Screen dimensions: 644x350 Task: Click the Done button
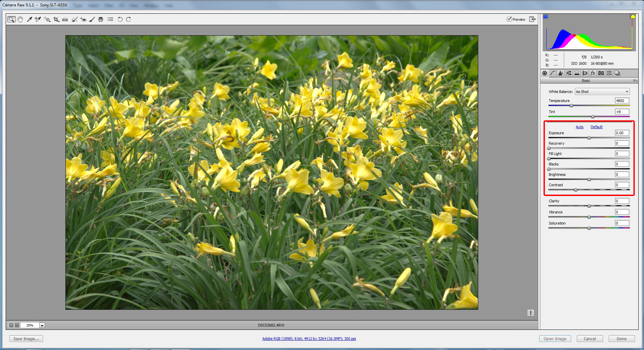coord(622,339)
